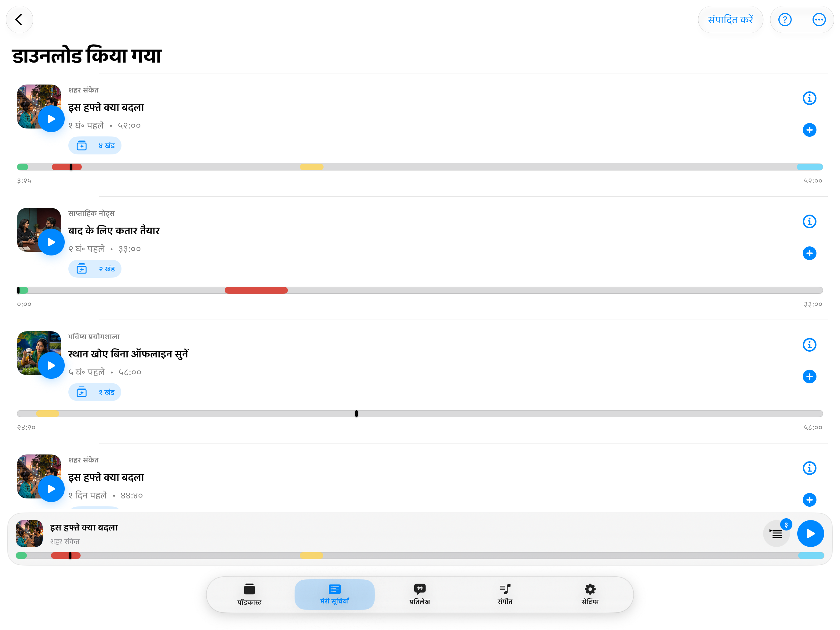Click the mini player progress bar yellow segment
This screenshot has height=630, width=840.
311,556
